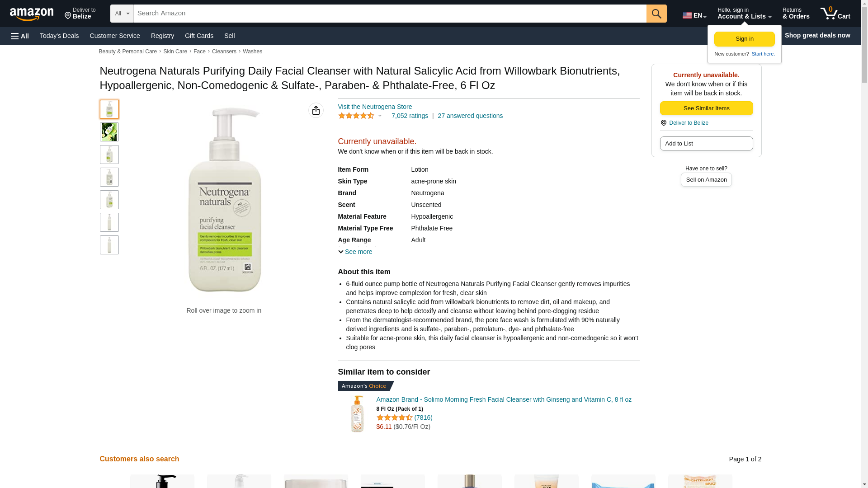This screenshot has height=488, width=868.
Task: Open the Add to List dropdown
Action: pos(706,144)
